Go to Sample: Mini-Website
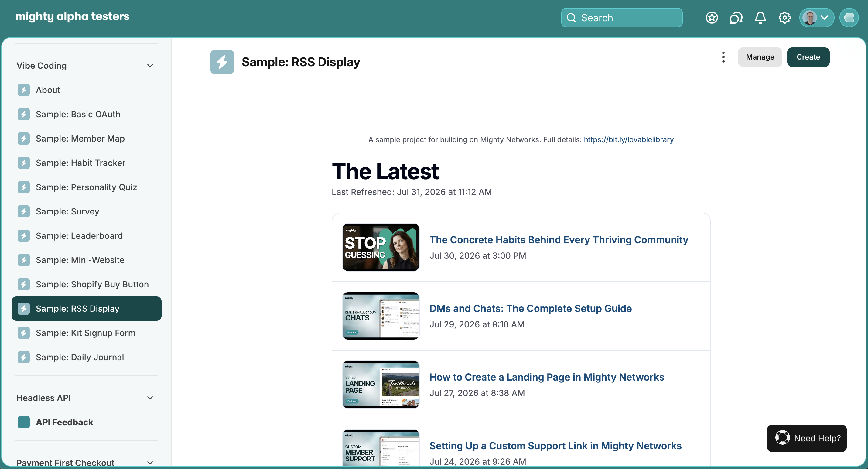Image resolution: width=868 pixels, height=469 pixels. 87,260
